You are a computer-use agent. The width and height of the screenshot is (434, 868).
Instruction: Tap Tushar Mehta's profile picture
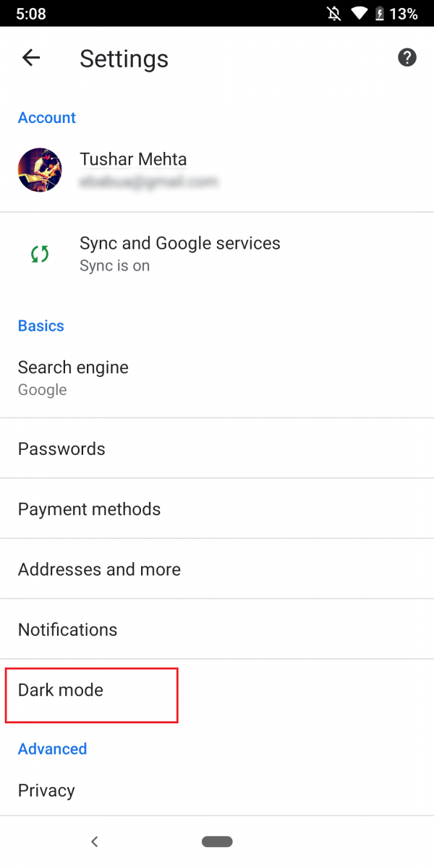[x=40, y=170]
